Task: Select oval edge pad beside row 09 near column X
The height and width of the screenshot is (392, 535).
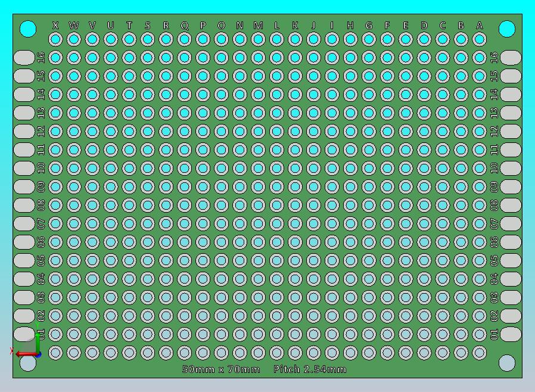Action: coord(24,186)
